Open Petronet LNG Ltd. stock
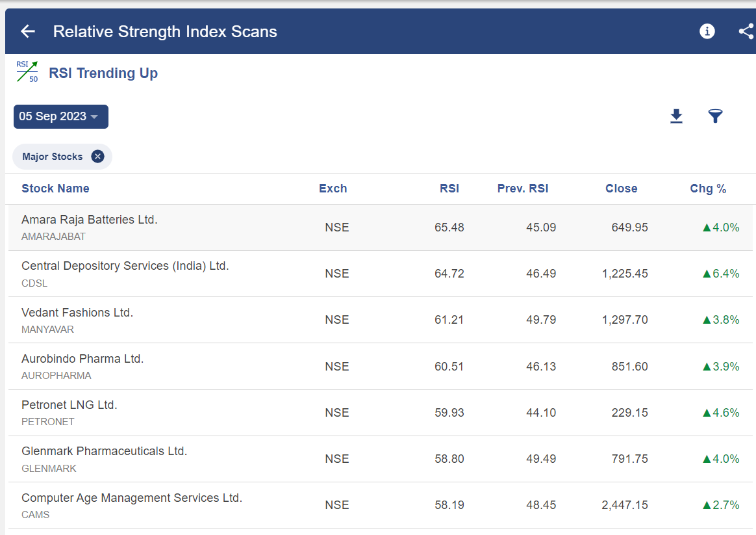The height and width of the screenshot is (535, 756). coord(69,405)
